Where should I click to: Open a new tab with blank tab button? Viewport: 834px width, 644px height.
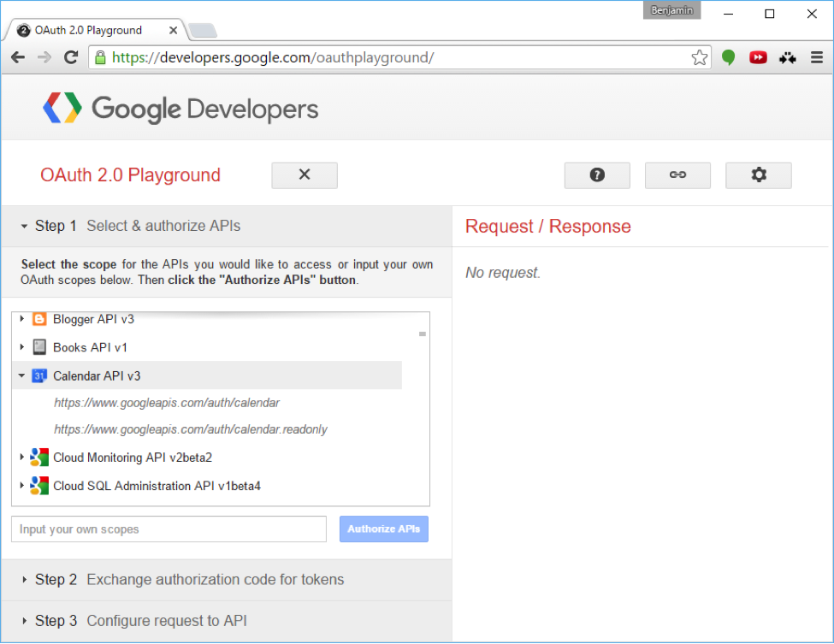(203, 30)
